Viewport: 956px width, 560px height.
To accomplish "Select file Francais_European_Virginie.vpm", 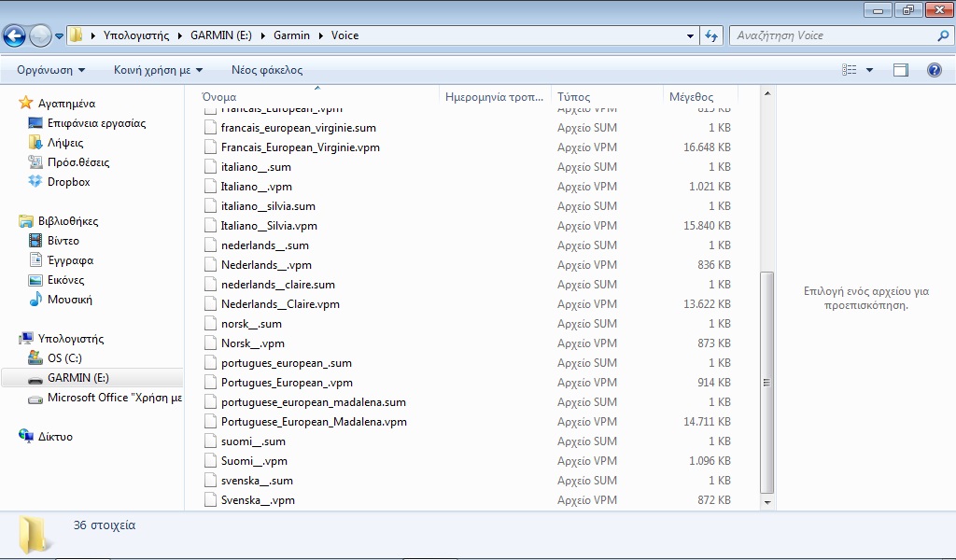I will [300, 147].
